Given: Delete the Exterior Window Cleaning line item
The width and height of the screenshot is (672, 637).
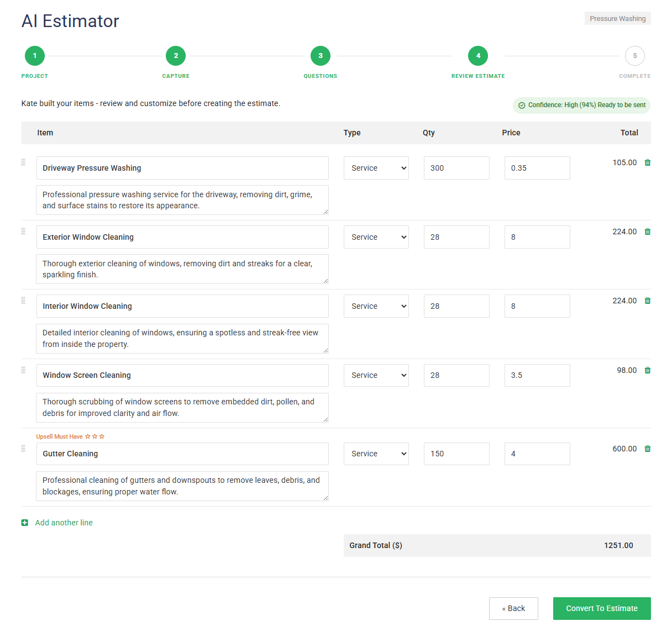Looking at the screenshot, I should [648, 231].
